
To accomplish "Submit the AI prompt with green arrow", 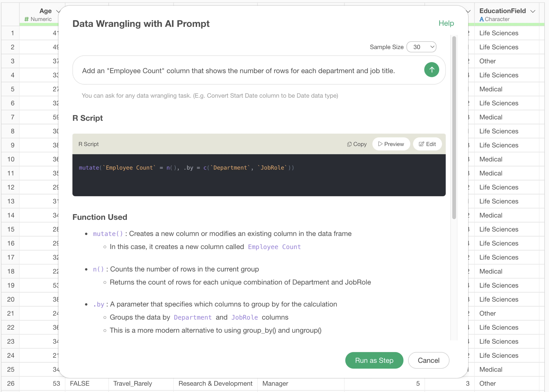I will click(431, 70).
